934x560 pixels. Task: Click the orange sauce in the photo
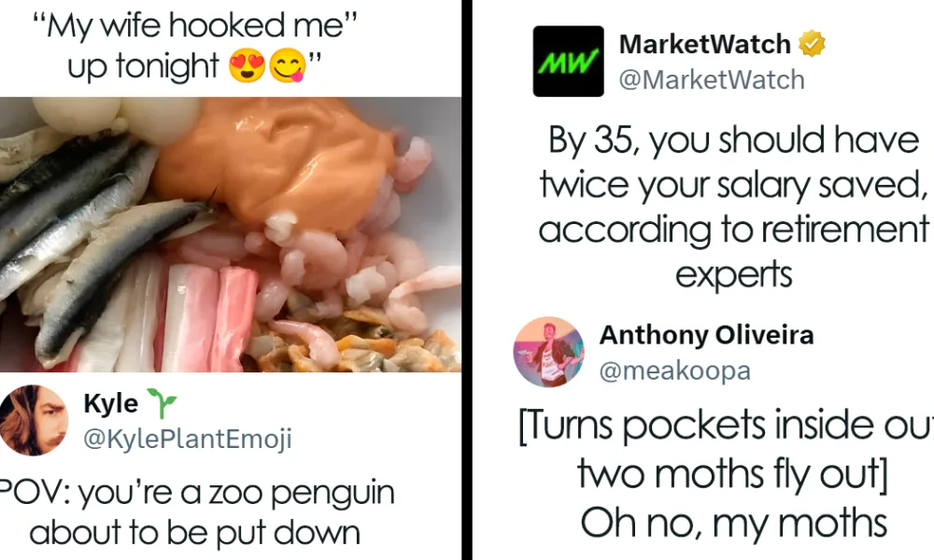click(274, 163)
